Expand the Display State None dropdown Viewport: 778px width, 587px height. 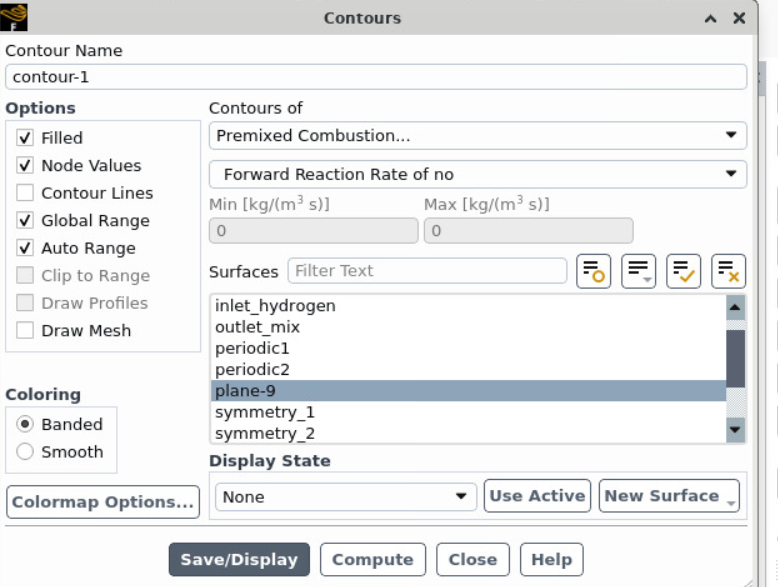click(x=346, y=497)
